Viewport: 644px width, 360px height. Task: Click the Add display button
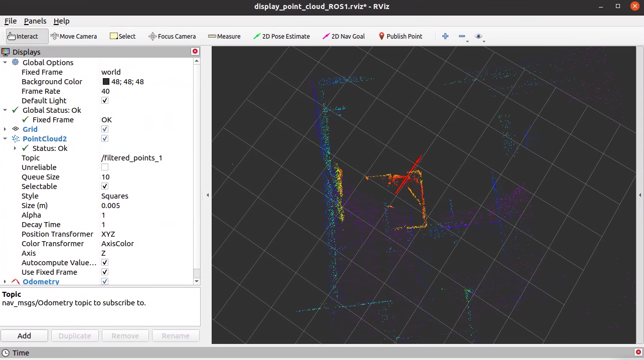click(x=24, y=336)
